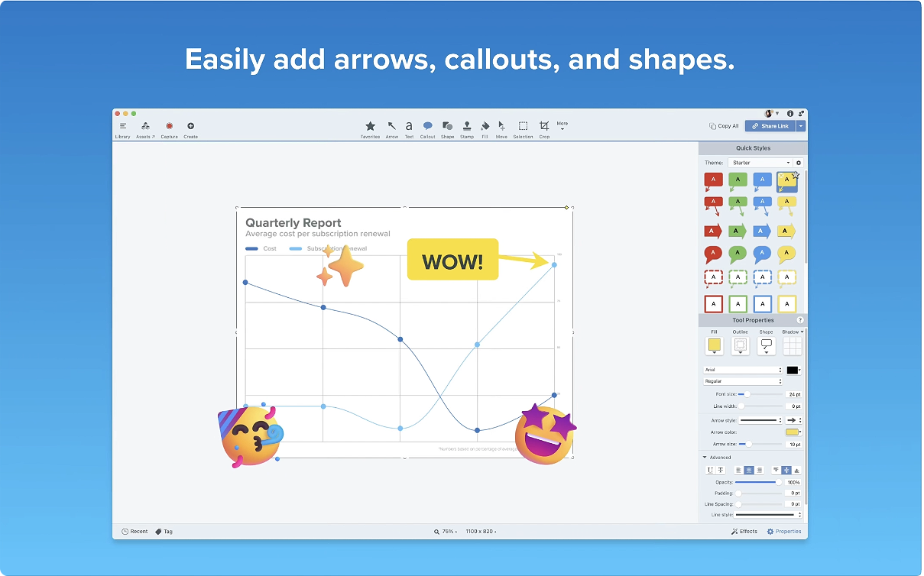Toggle underline text formatting

coord(710,471)
